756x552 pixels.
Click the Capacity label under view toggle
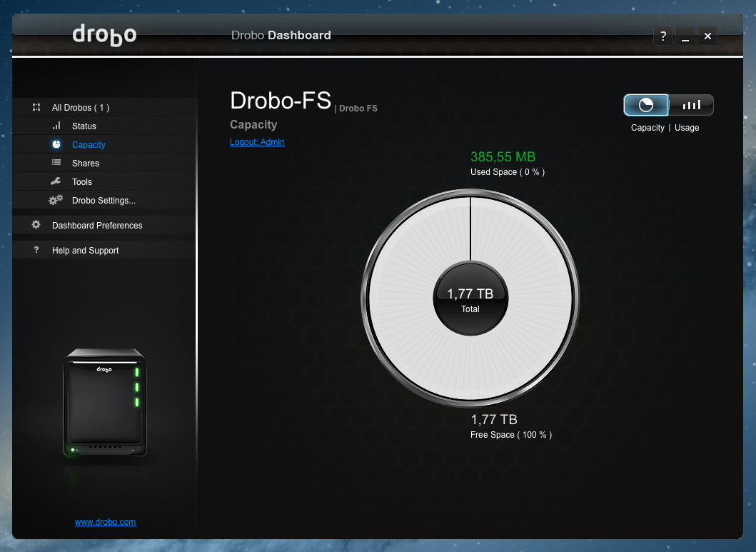(647, 128)
